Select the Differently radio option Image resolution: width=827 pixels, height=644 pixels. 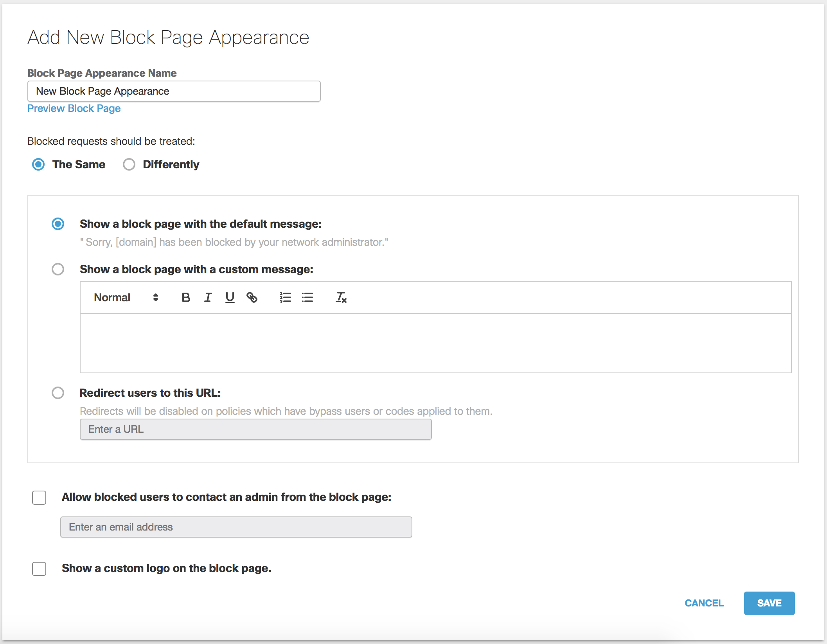(129, 164)
